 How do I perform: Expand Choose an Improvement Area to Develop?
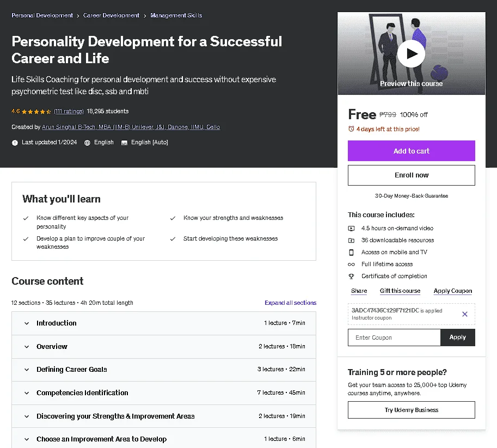164,439
